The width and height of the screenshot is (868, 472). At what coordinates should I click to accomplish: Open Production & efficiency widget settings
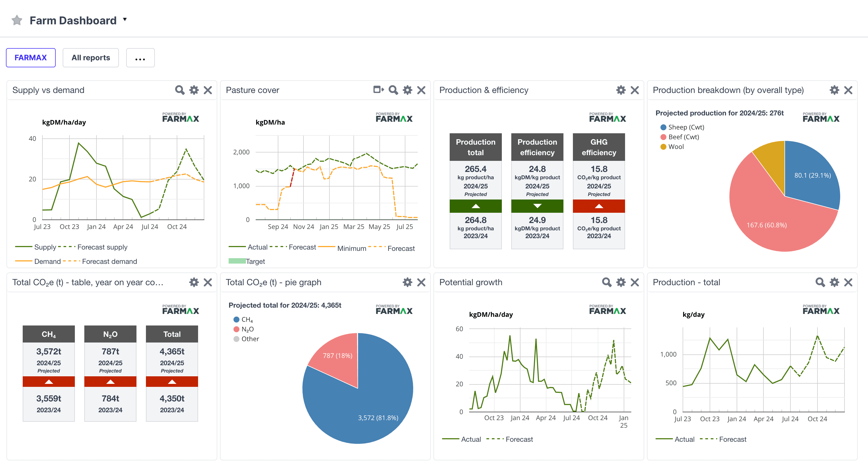click(621, 90)
